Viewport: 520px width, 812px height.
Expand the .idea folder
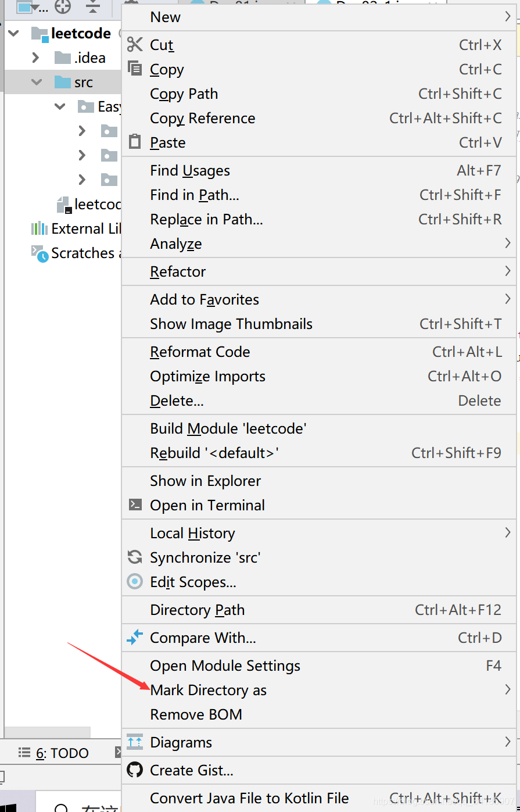36,58
